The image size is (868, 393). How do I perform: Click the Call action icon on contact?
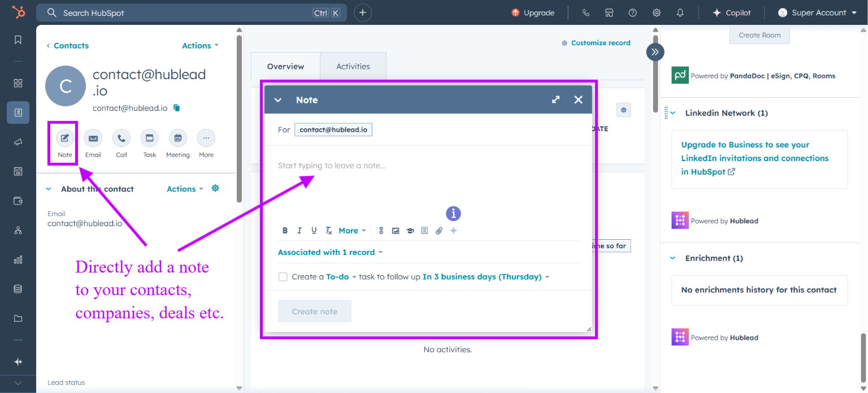(x=121, y=138)
